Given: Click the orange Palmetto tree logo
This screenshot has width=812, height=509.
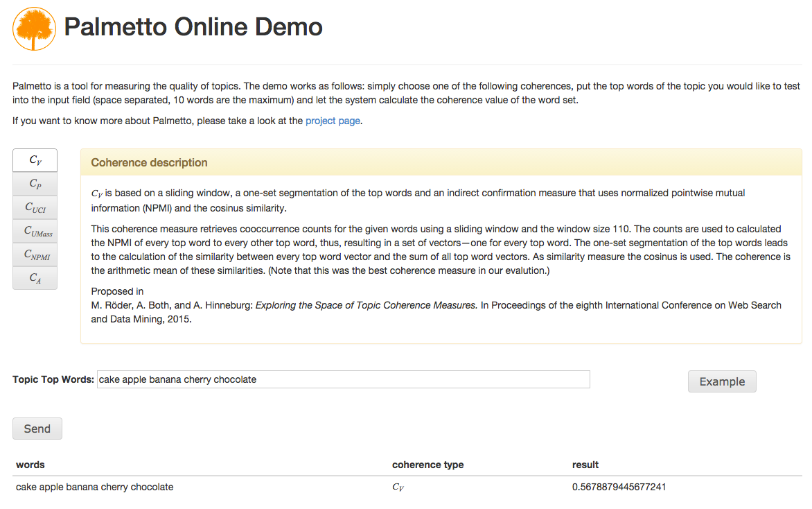Looking at the screenshot, I should [34, 28].
